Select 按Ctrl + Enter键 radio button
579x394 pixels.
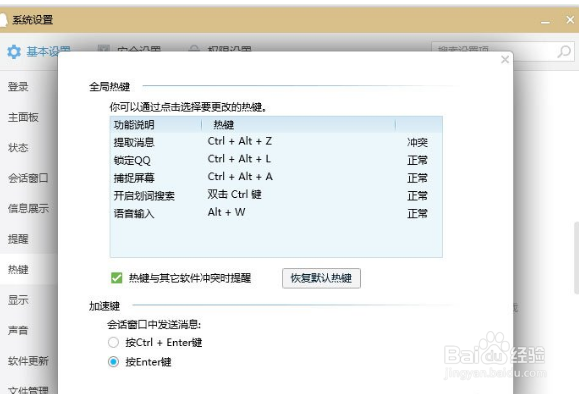(113, 342)
